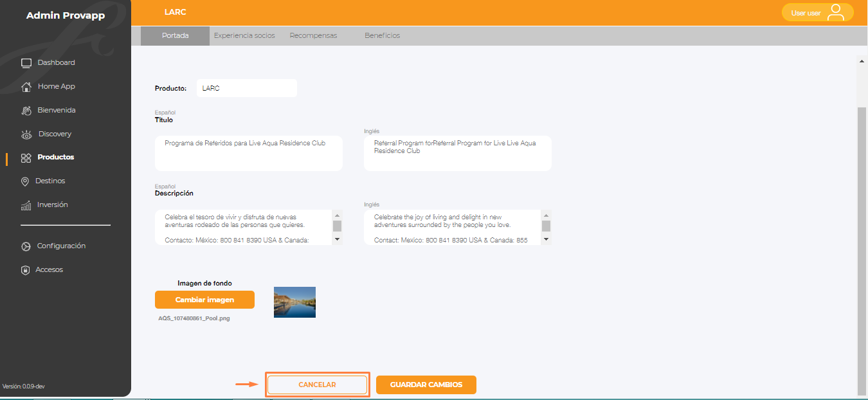
Task: Click the Spanish description scroll-down arrow
Action: pyautogui.click(x=337, y=239)
